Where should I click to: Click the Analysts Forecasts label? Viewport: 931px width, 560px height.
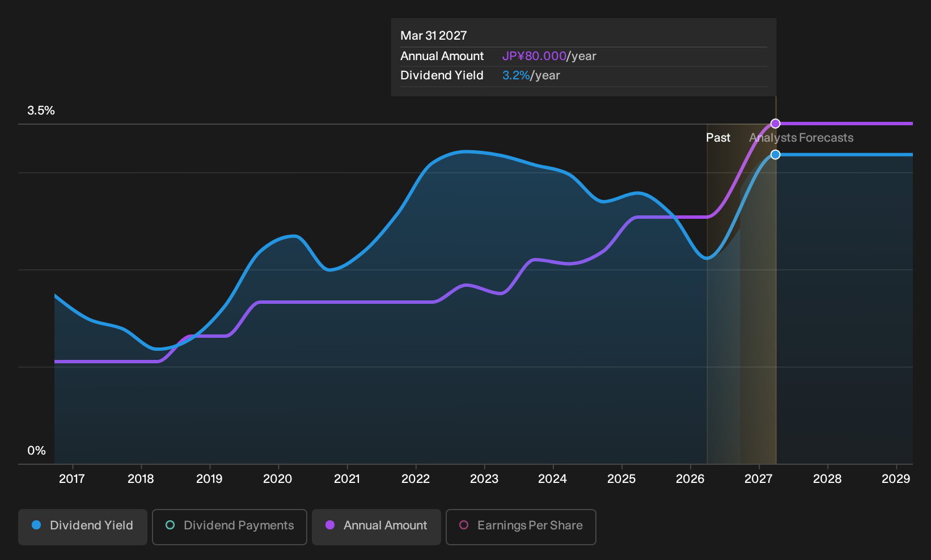pyautogui.click(x=801, y=138)
